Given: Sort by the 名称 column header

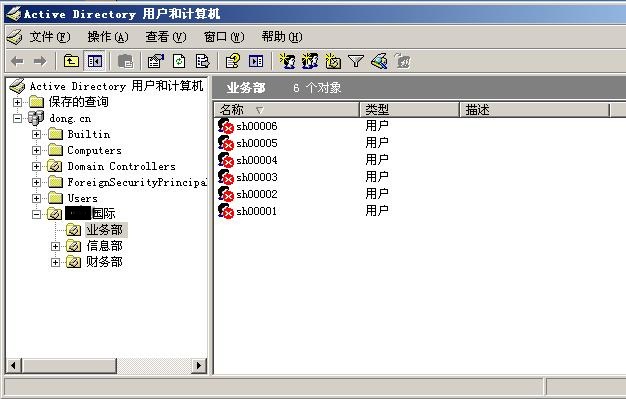Looking at the screenshot, I should pos(287,109).
